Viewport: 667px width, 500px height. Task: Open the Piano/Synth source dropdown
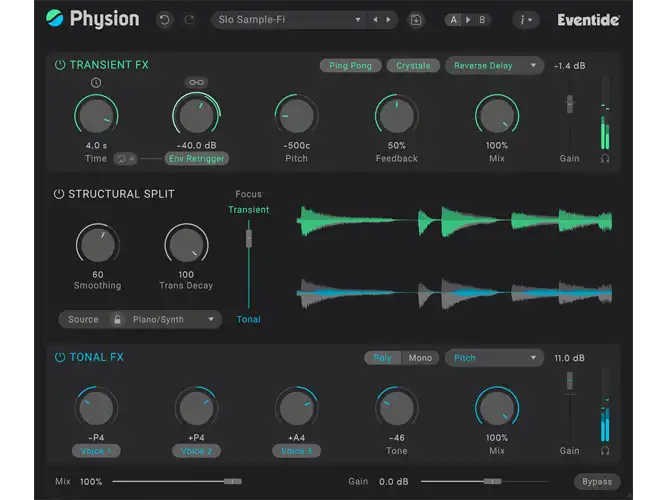[x=173, y=319]
